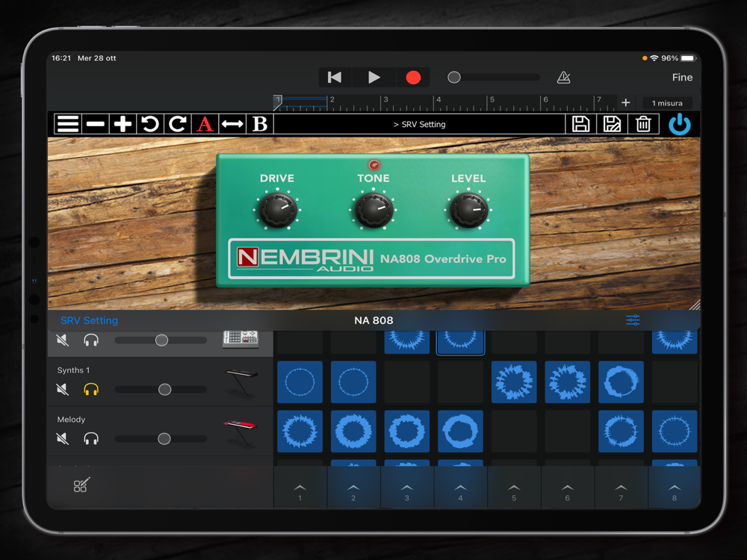This screenshot has height=560, width=747.
Task: Open the Synths 1 keyboard instrument
Action: tap(241, 382)
